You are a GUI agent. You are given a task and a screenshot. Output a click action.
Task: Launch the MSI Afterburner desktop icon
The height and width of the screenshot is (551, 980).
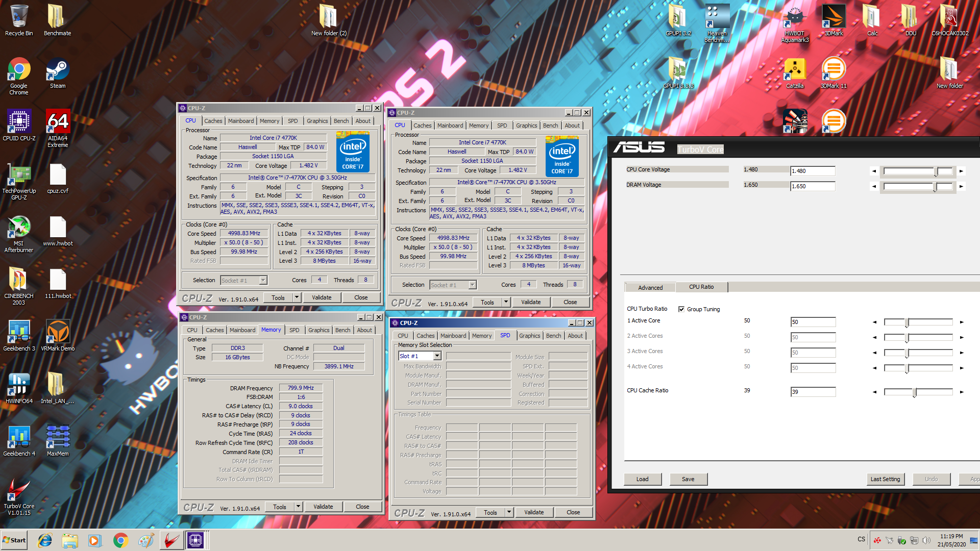point(19,234)
